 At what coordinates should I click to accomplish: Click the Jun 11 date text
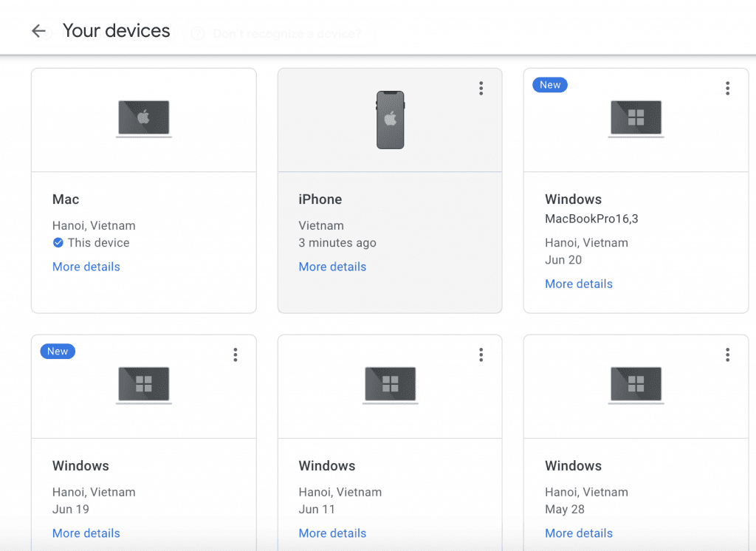(x=317, y=510)
